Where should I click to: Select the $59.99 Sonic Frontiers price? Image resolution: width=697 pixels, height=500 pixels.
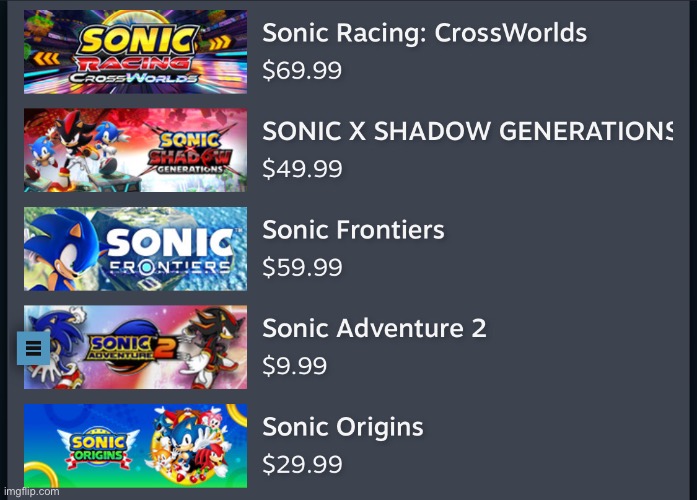[x=301, y=267]
